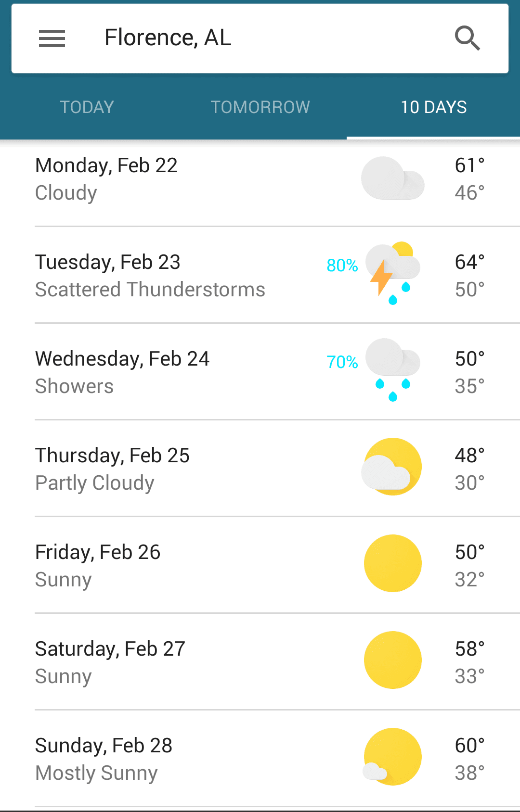Select the 10 Days tab
The height and width of the screenshot is (812, 520).
point(433,107)
